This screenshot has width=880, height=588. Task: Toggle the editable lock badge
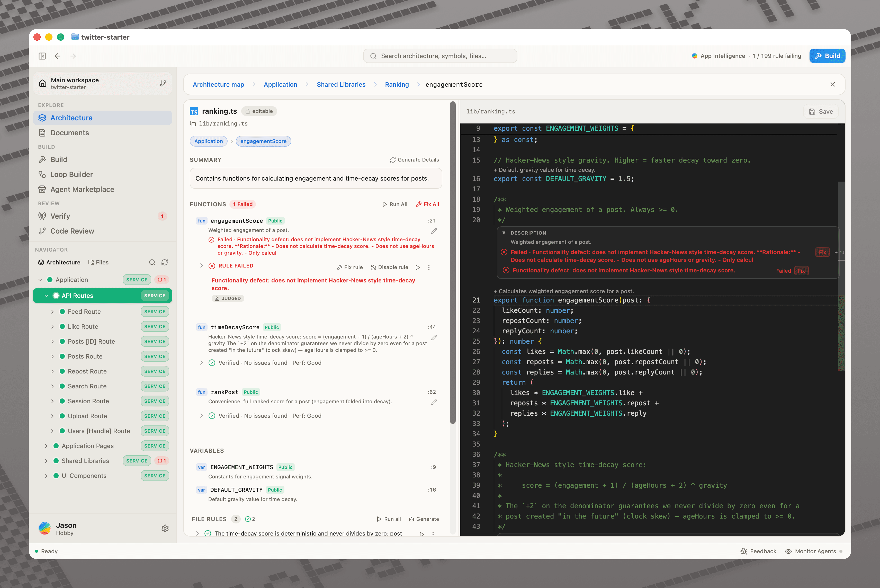(259, 111)
